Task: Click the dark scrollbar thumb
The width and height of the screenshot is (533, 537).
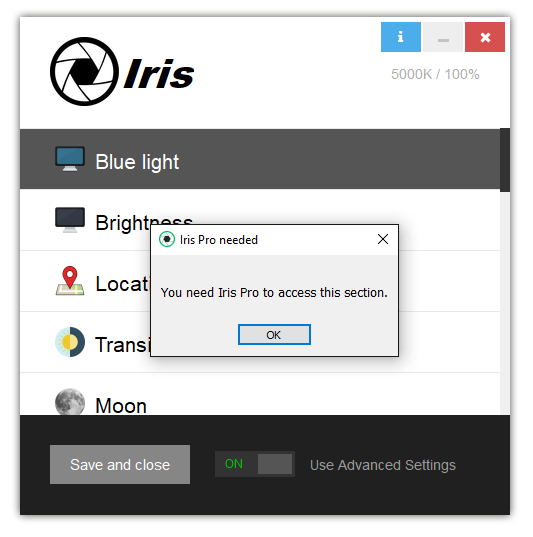Action: [x=505, y=160]
